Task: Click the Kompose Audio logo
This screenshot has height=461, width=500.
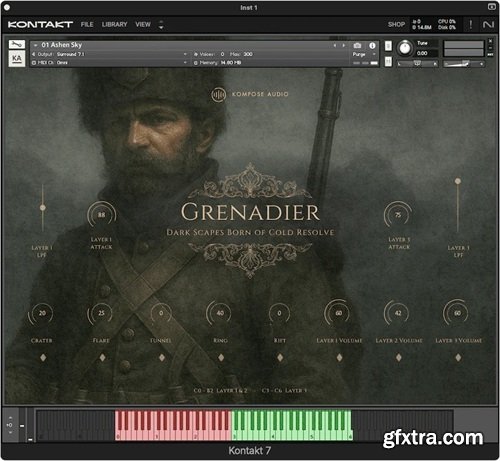Action: click(x=250, y=94)
